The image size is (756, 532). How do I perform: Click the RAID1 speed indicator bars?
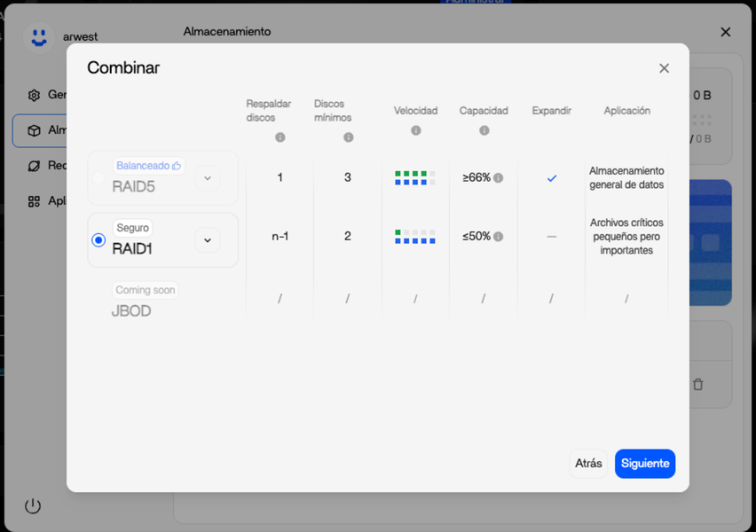[415, 237]
